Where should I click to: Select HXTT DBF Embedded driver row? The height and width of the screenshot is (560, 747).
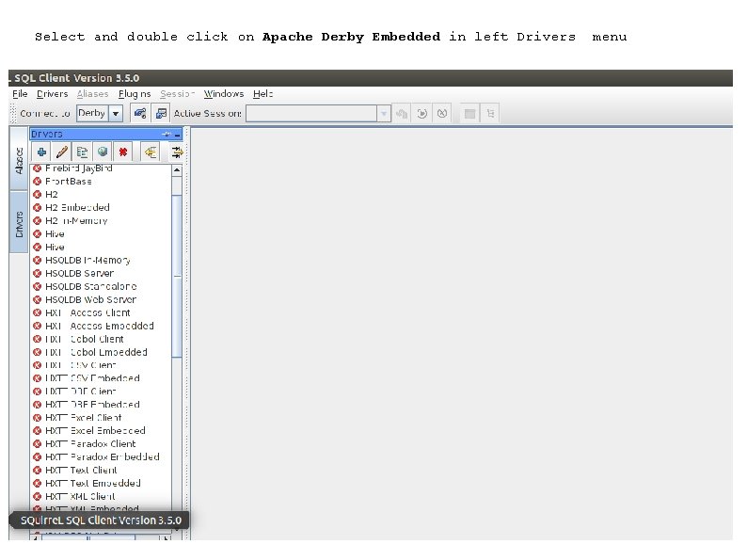[x=101, y=405]
